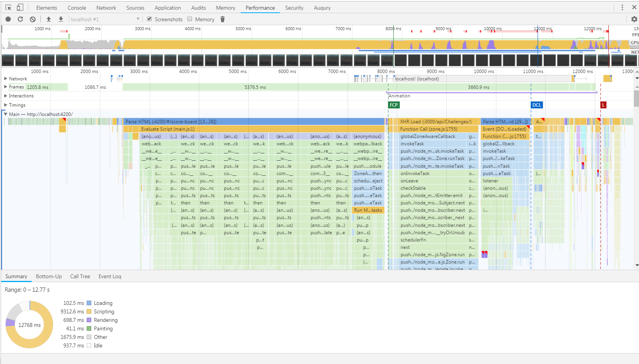Uncheck the Screenshots checkbox
Viewport: 639px width, 364px height.
[x=149, y=19]
